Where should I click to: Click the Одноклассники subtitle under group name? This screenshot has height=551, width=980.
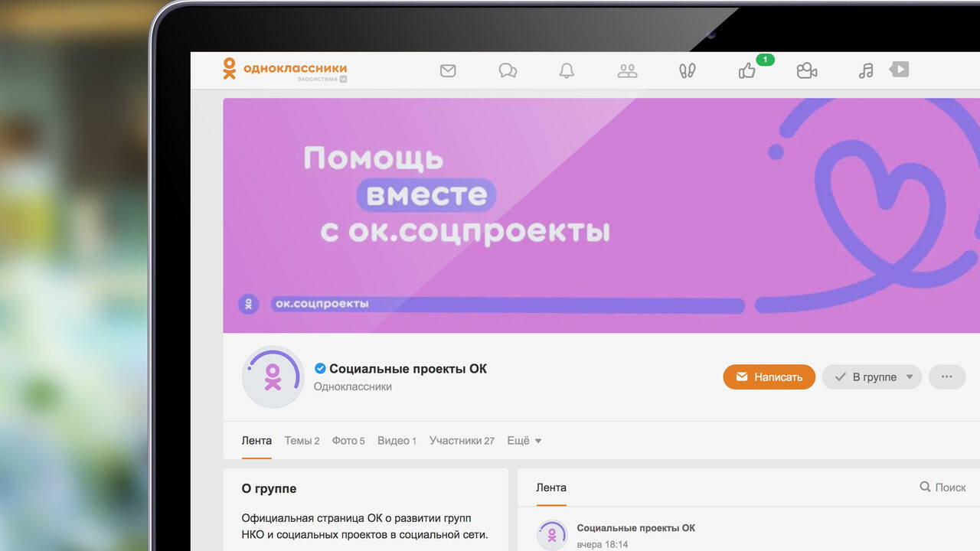pyautogui.click(x=353, y=386)
